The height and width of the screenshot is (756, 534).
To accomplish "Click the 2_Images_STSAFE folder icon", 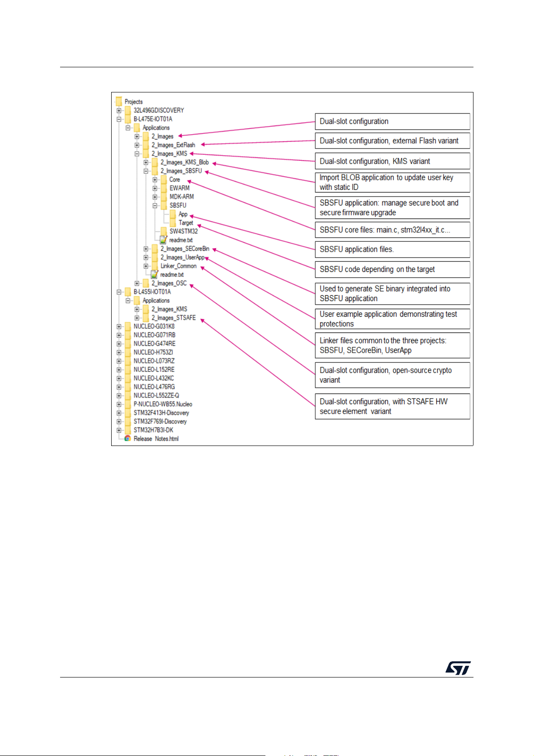I will click(x=146, y=318).
